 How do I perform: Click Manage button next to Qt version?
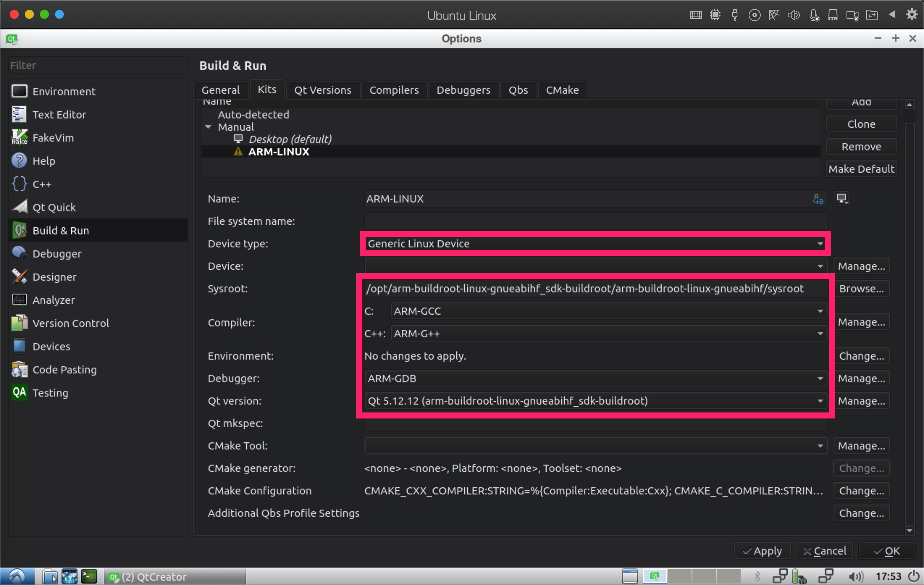coord(862,401)
